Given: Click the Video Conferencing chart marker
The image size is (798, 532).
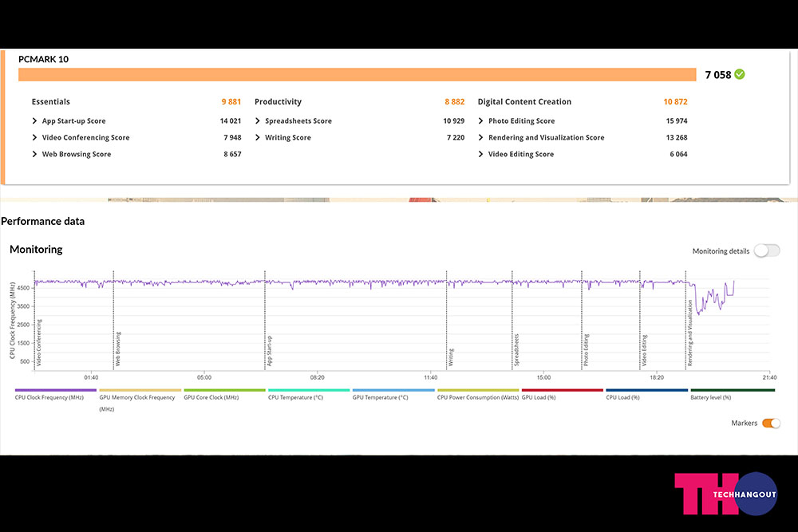Looking at the screenshot, I should pyautogui.click(x=39, y=343).
